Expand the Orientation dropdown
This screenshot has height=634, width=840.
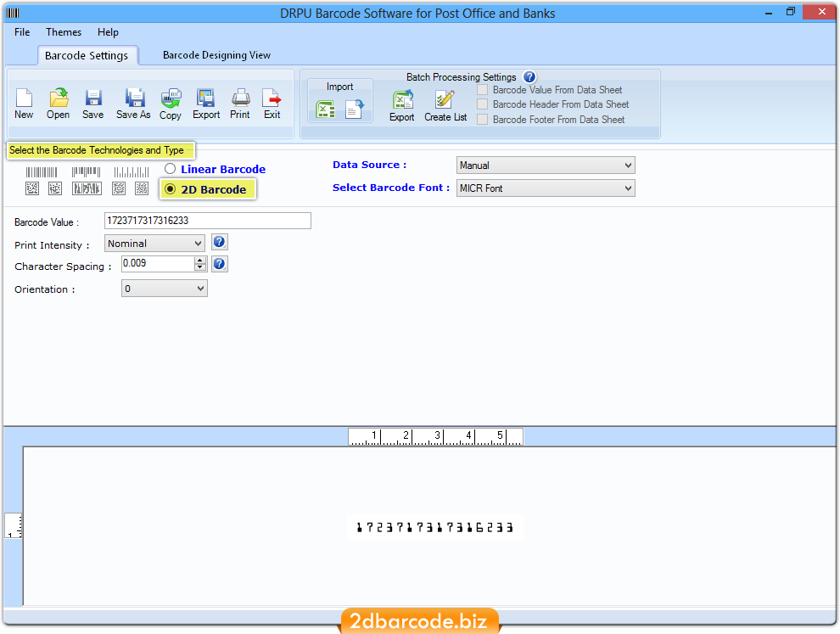click(165, 289)
